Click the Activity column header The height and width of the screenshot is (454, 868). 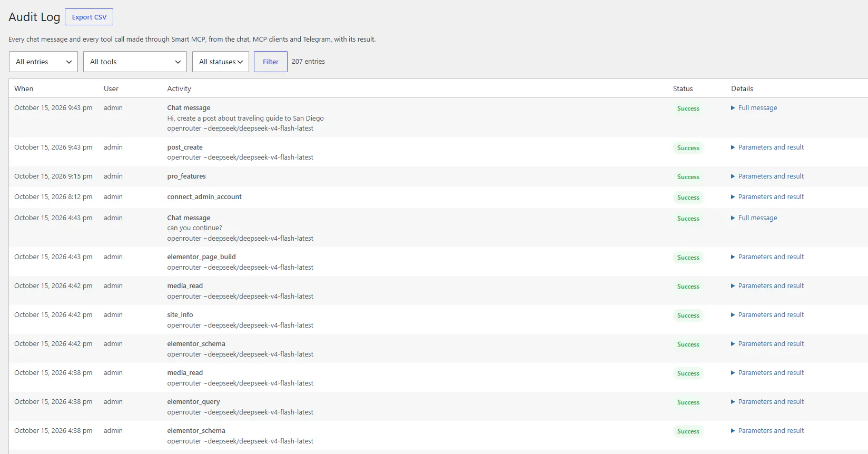(179, 88)
